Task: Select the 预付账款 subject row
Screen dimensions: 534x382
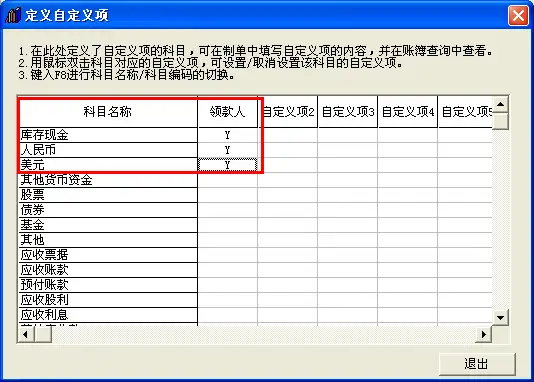Action: tap(108, 285)
